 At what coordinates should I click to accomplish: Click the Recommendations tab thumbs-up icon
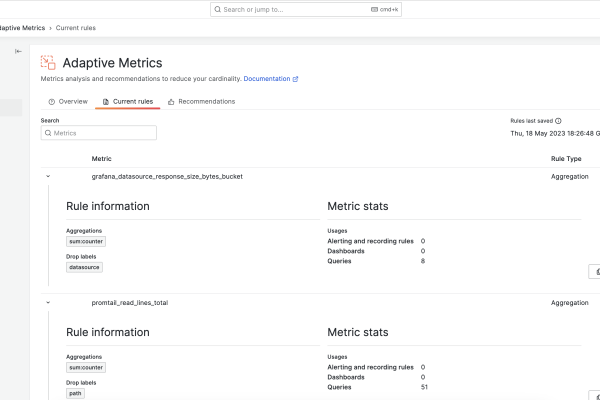click(172, 102)
